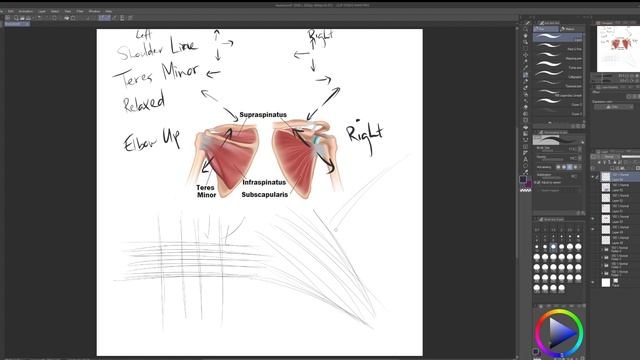Select the Balloon tool
Viewport: 640px width, 360px height.
click(x=526, y=166)
